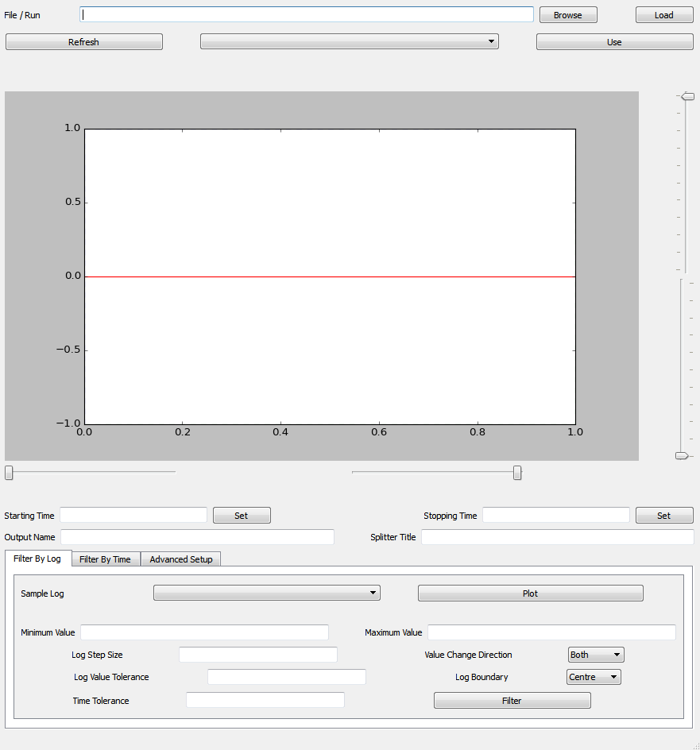Click the Browse button
This screenshot has height=750, width=700.
(567, 15)
